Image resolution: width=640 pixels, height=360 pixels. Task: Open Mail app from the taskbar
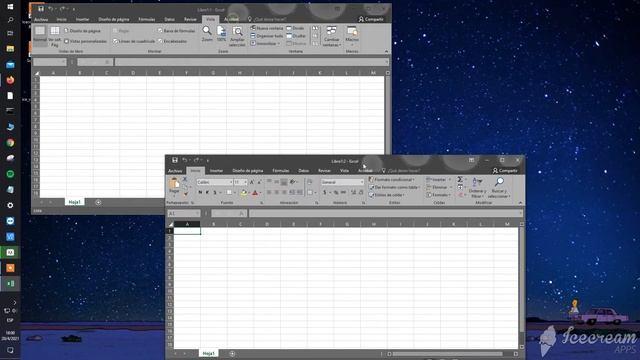[x=10, y=64]
